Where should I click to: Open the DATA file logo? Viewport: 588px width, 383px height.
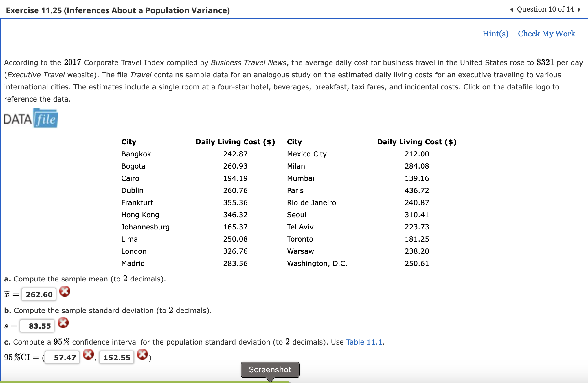(31, 118)
